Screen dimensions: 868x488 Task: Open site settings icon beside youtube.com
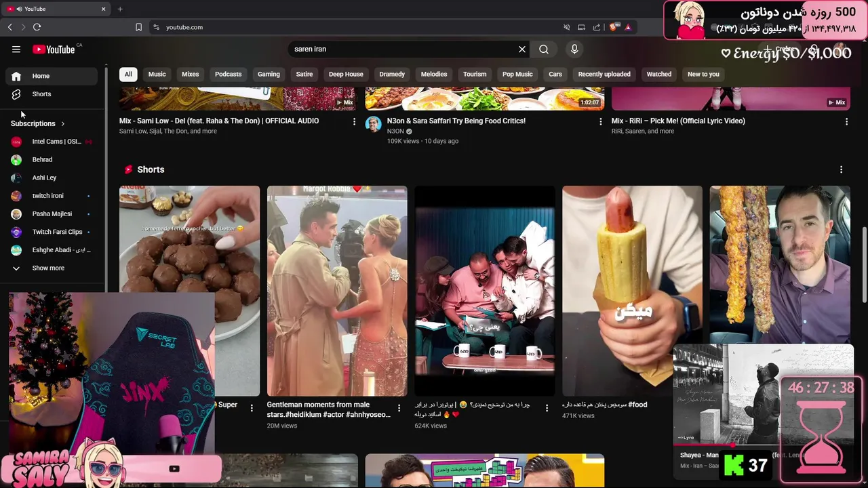[156, 27]
